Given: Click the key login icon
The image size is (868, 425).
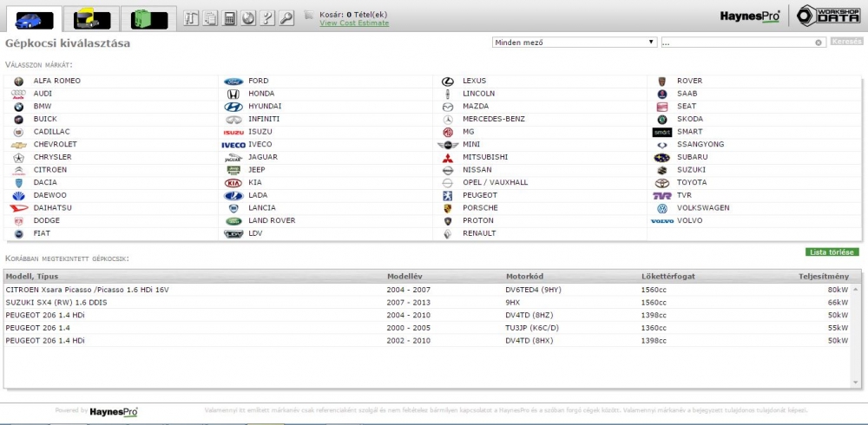Looking at the screenshot, I should (x=286, y=18).
